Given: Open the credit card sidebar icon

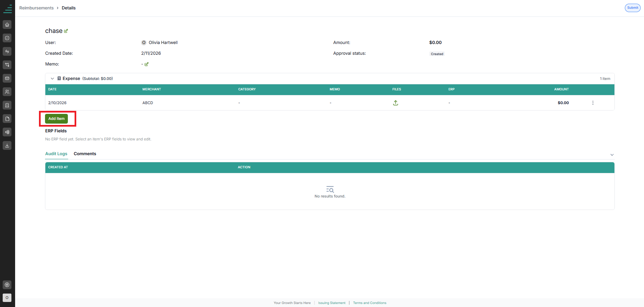Looking at the screenshot, I should (7, 78).
